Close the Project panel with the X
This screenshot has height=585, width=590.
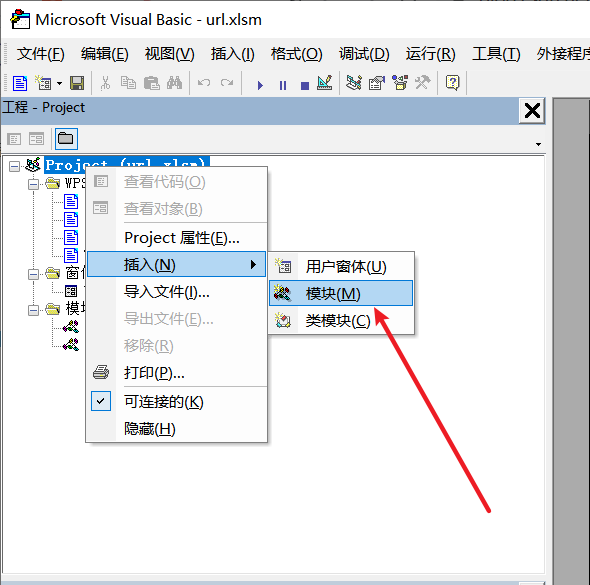532,111
